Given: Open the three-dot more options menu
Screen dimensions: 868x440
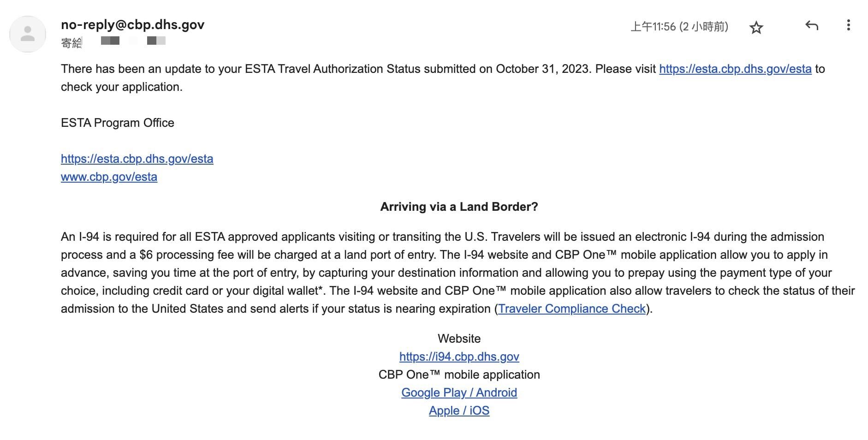Looking at the screenshot, I should tap(848, 25).
